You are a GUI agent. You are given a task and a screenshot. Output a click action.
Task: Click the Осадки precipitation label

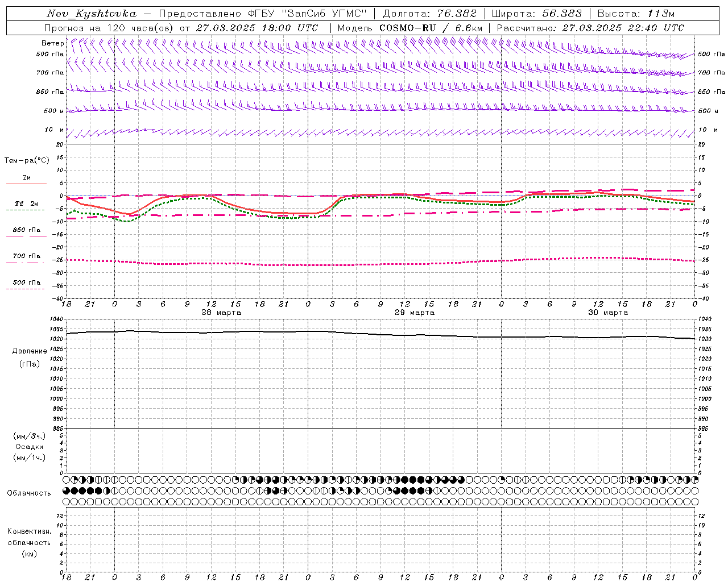30,447
